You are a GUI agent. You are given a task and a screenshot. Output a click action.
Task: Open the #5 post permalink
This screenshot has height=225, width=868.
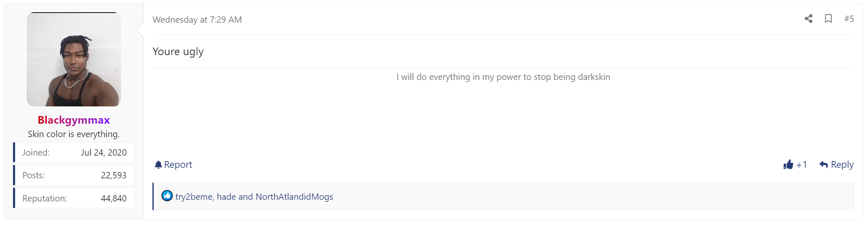[849, 19]
